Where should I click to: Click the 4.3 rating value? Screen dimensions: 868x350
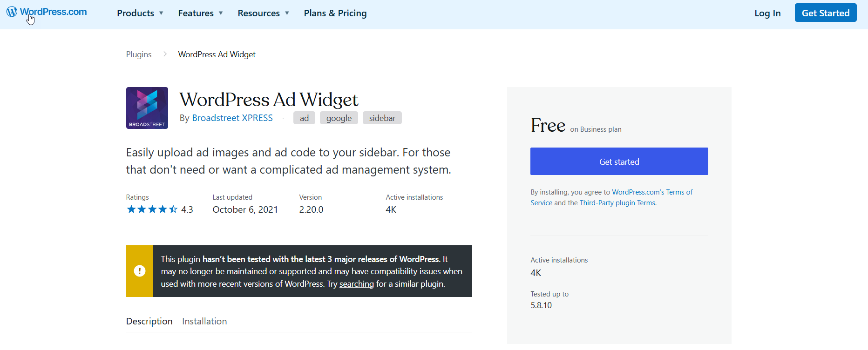(187, 210)
